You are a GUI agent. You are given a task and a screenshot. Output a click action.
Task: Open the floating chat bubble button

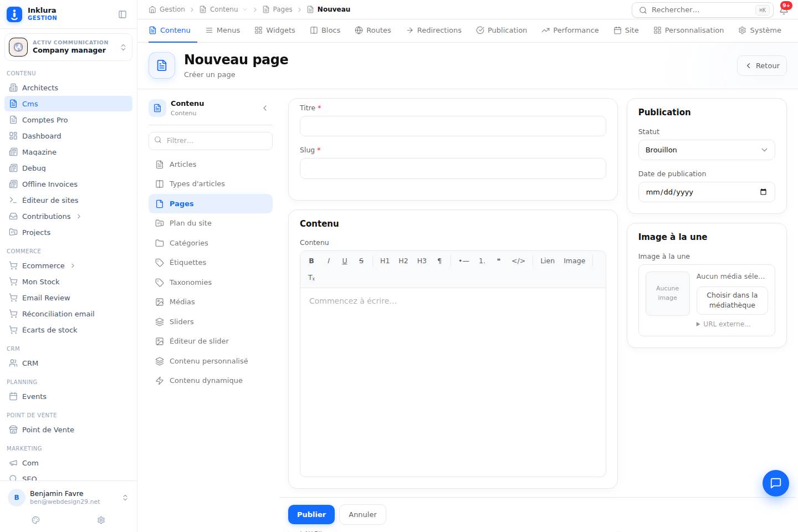tap(775, 483)
